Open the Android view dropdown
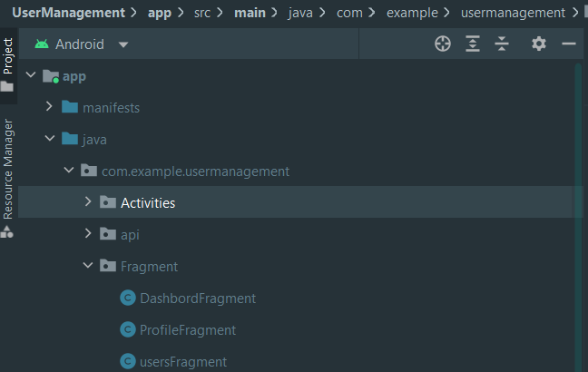 123,44
